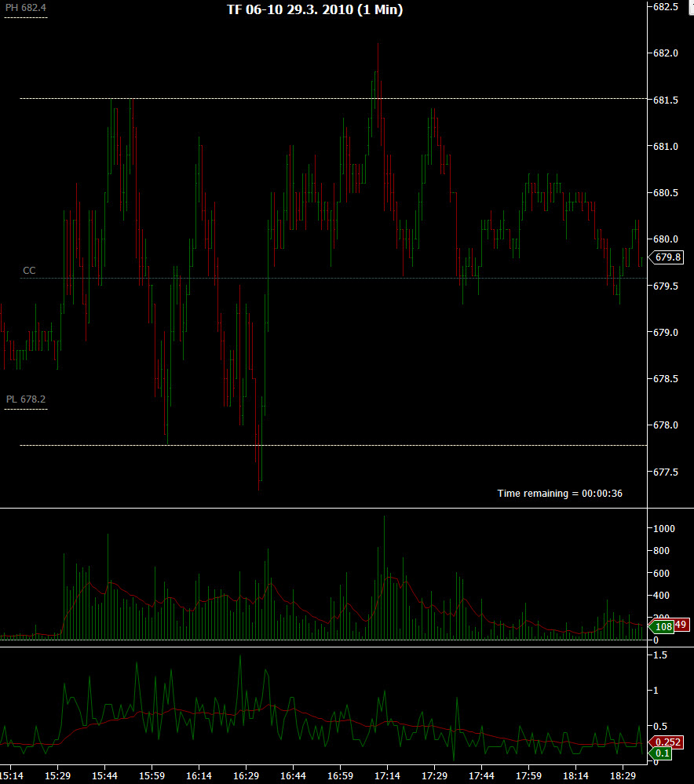
Task: Click the 679.0 price axis label
Action: point(666,333)
